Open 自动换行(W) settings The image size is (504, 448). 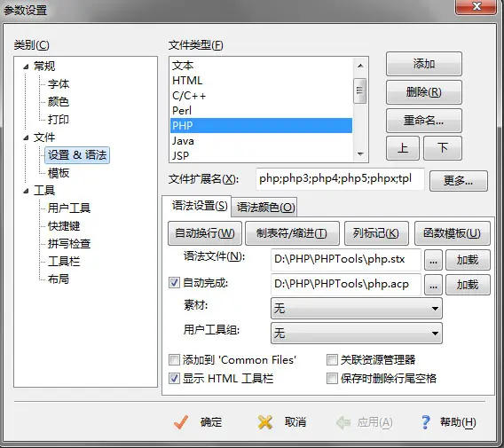205,233
